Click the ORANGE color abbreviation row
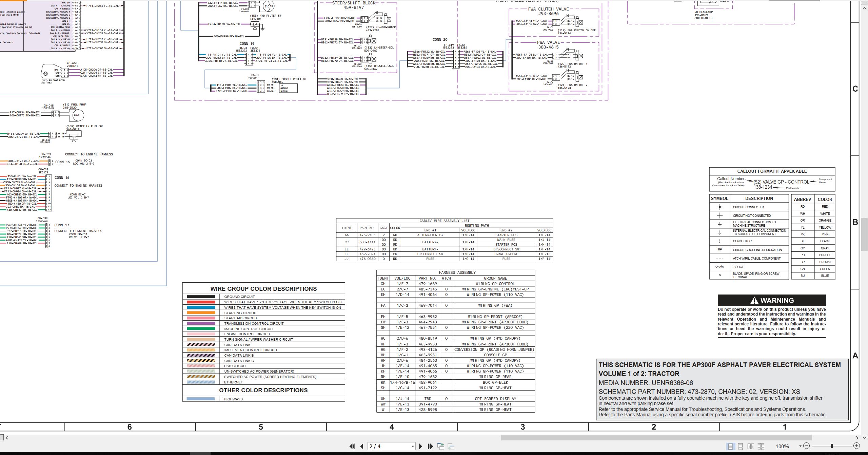This screenshot has height=455, width=868. click(x=813, y=221)
